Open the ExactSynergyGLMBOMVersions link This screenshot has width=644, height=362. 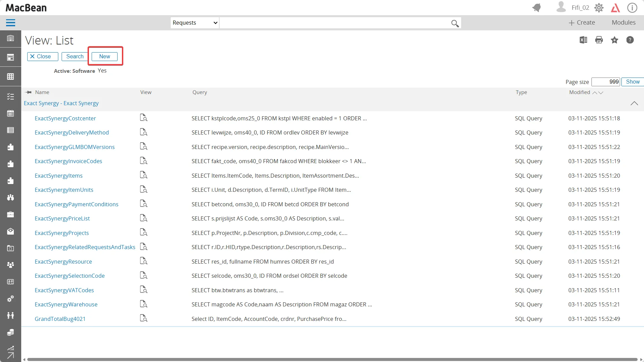(75, 147)
